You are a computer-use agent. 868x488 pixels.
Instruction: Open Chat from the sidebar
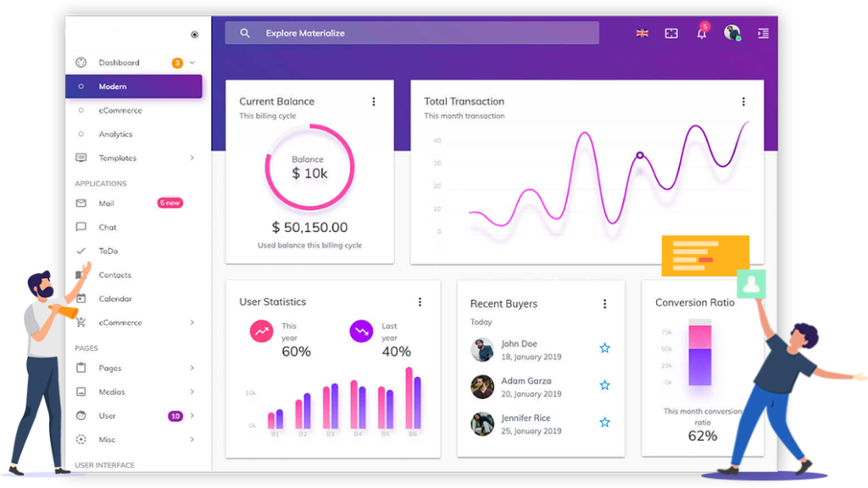pos(108,227)
